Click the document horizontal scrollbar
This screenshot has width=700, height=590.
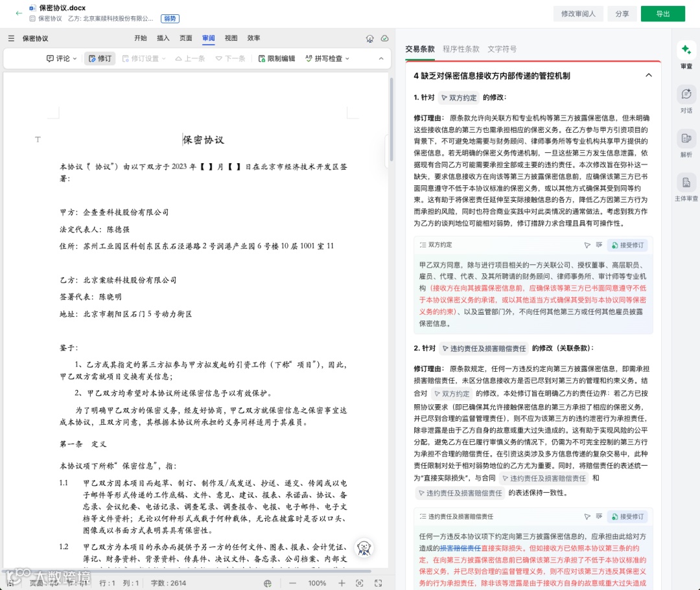187,571
